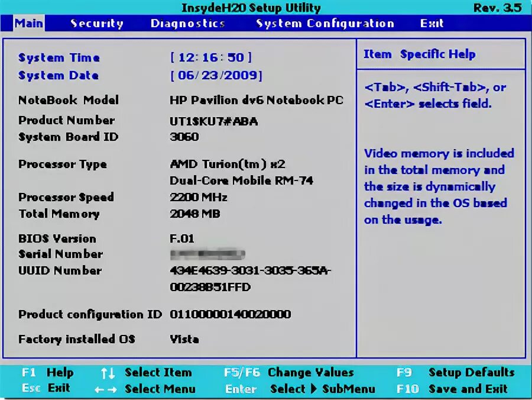Click the F9 Setup Defaults hint

[456, 373]
